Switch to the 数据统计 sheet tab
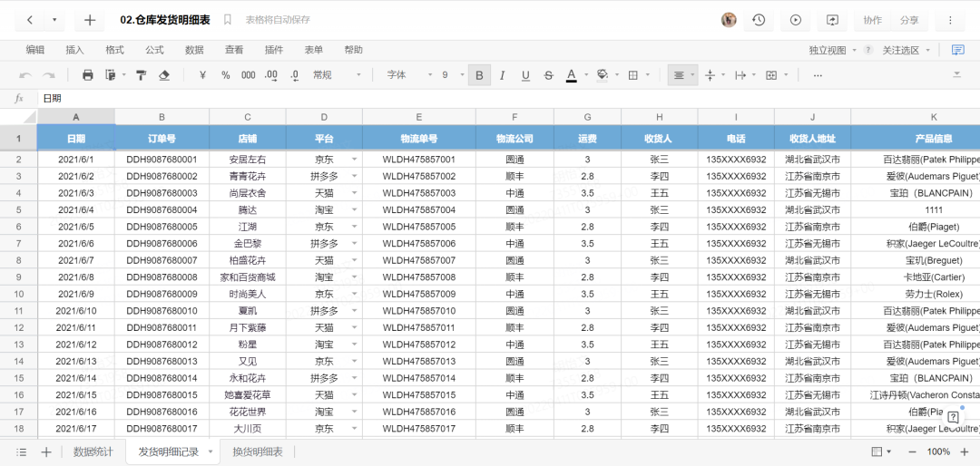 [x=93, y=452]
